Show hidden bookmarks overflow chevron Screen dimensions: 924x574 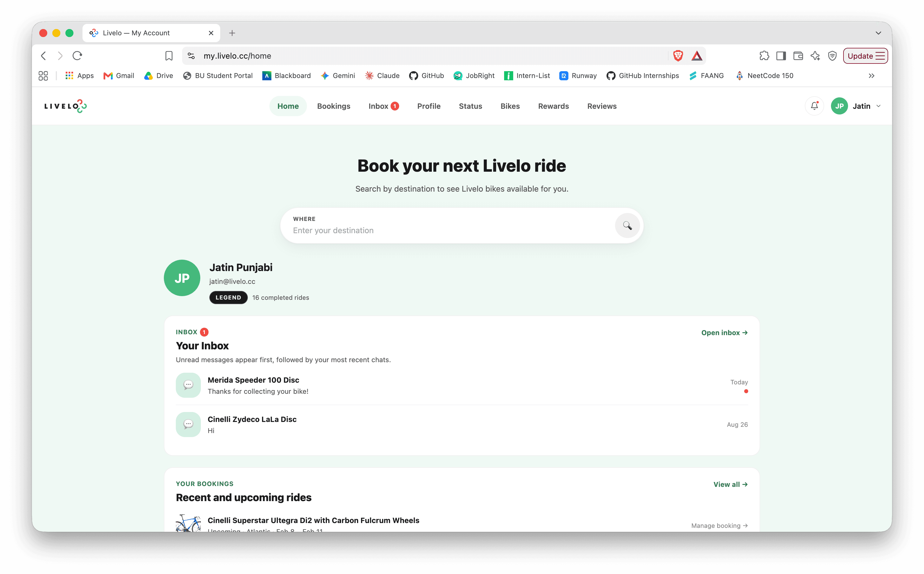click(872, 75)
